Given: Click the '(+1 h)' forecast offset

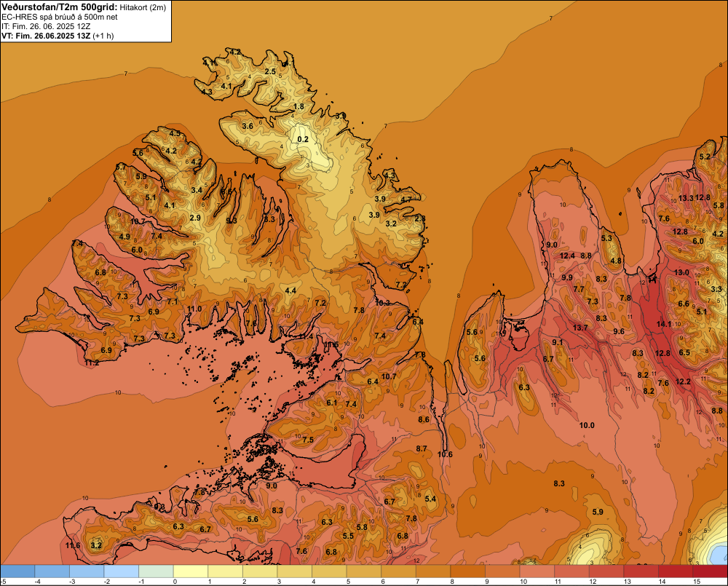Looking at the screenshot, I should (103, 36).
